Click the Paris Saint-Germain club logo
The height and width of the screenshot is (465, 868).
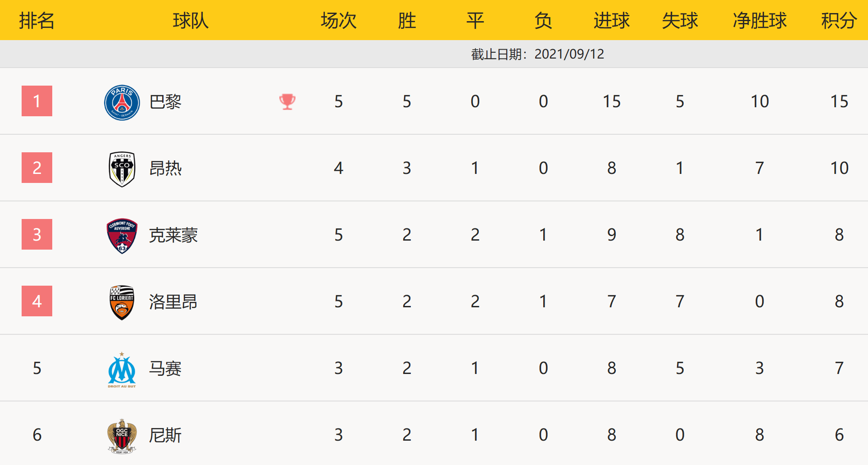pos(122,102)
